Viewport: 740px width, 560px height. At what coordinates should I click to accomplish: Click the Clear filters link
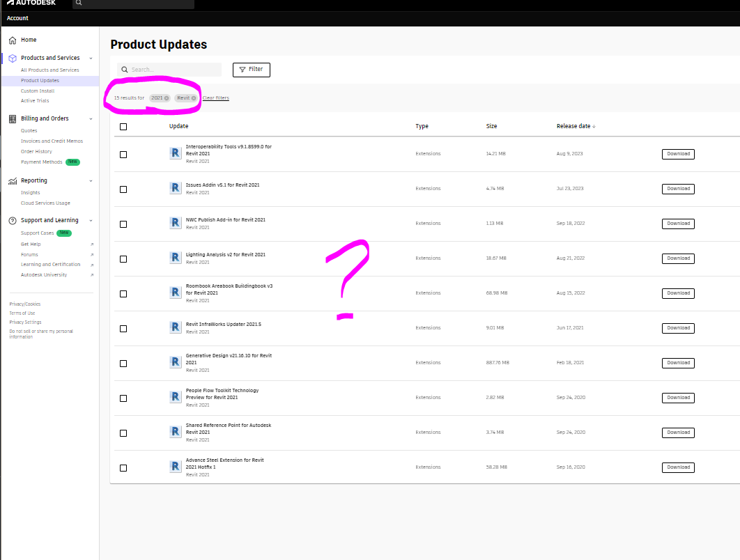[x=216, y=98]
